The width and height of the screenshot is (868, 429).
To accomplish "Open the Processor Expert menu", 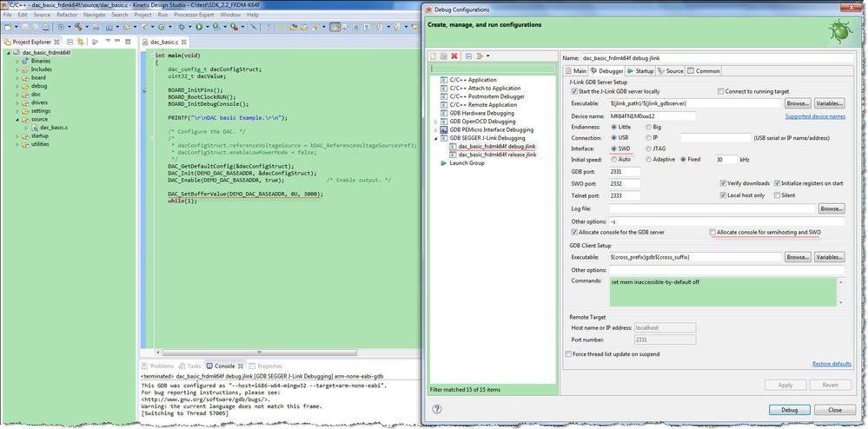I will click(194, 15).
